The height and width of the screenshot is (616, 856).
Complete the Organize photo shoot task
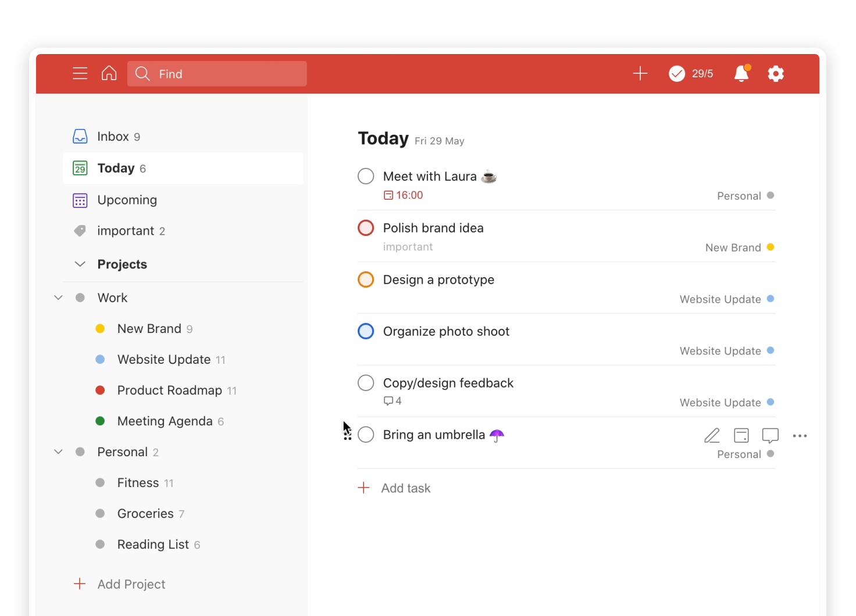pos(366,331)
